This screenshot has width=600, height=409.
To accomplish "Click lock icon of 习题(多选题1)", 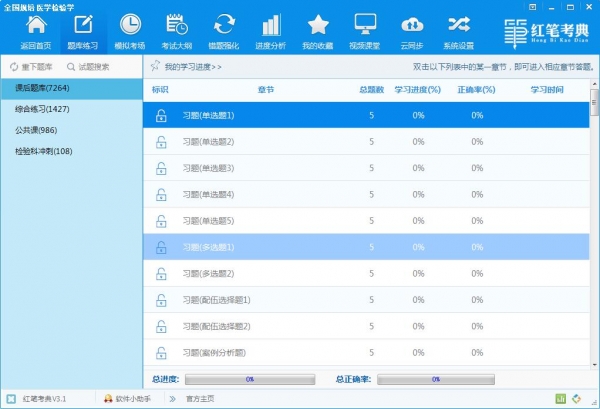I will click(x=161, y=248).
